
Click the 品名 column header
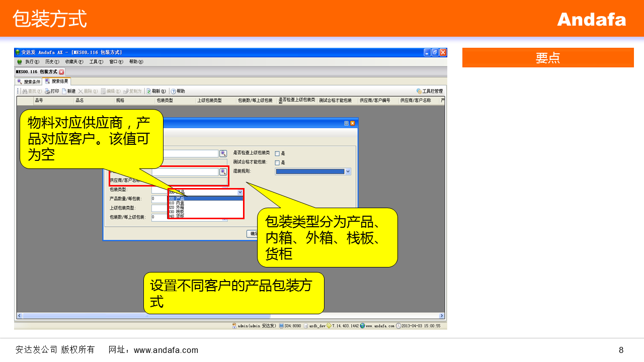click(x=79, y=101)
